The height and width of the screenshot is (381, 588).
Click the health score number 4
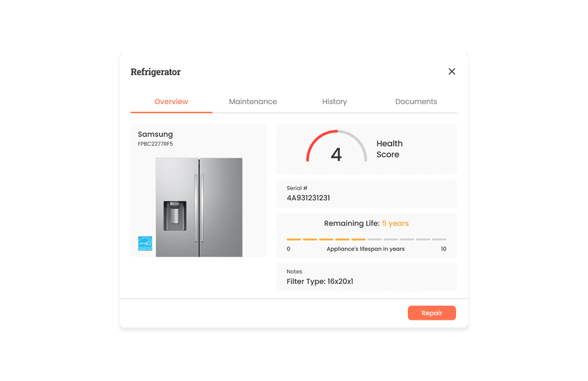click(336, 155)
